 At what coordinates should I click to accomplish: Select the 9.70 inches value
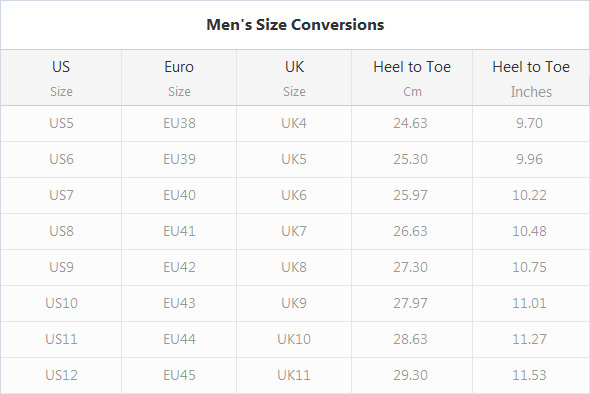(x=531, y=123)
